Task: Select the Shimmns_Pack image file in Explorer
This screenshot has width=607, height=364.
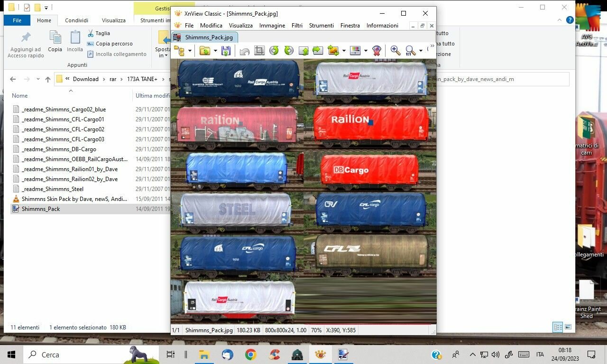Action: 41,209
